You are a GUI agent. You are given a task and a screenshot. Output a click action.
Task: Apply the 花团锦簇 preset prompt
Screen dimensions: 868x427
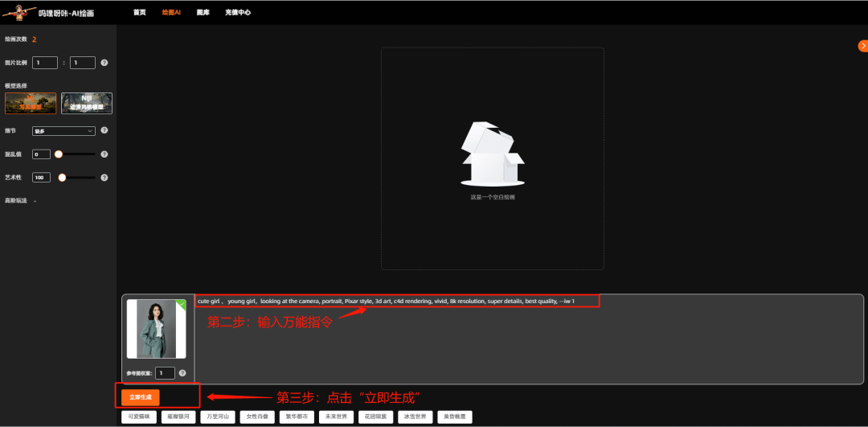[376, 417]
